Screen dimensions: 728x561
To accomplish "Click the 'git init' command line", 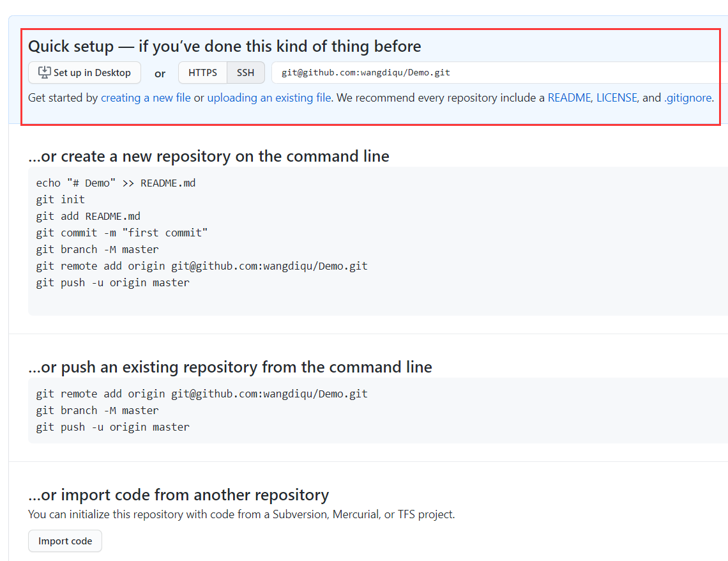I will 61,200.
